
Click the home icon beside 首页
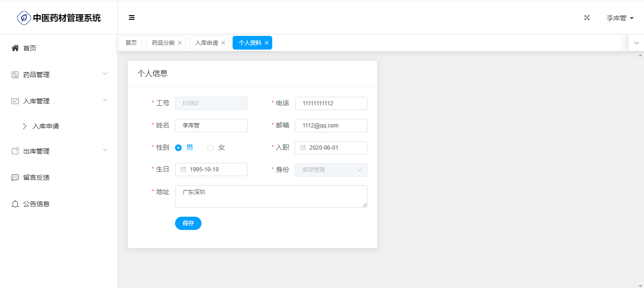[15, 48]
